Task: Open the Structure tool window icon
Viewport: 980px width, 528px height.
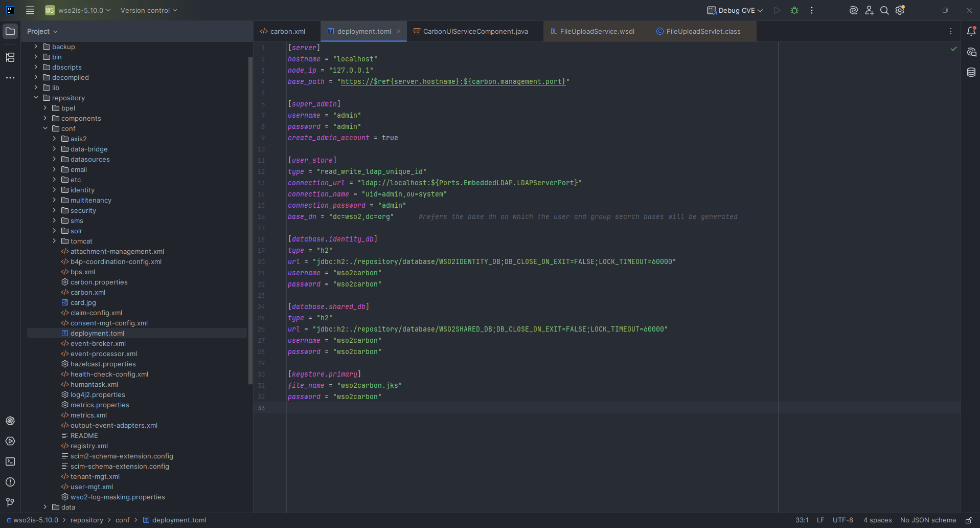Action: [x=10, y=57]
